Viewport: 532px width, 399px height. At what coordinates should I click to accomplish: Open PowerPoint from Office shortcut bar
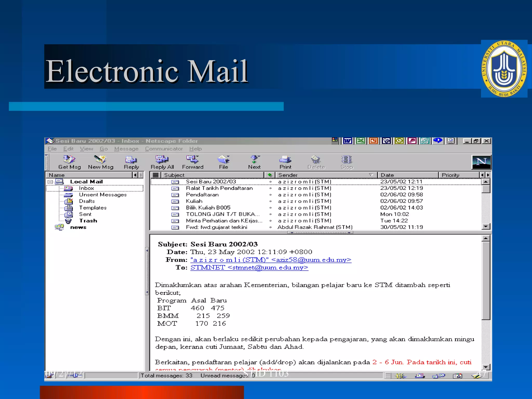pos(373,141)
